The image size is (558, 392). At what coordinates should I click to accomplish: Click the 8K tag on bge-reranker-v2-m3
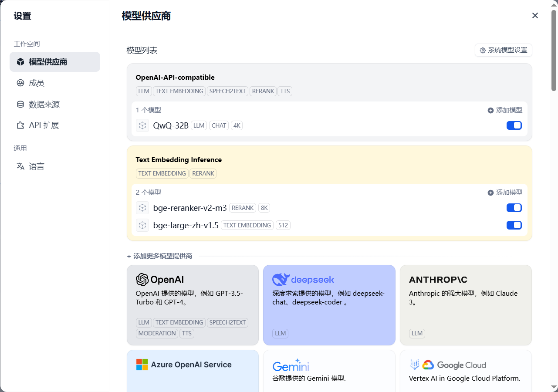pyautogui.click(x=264, y=208)
